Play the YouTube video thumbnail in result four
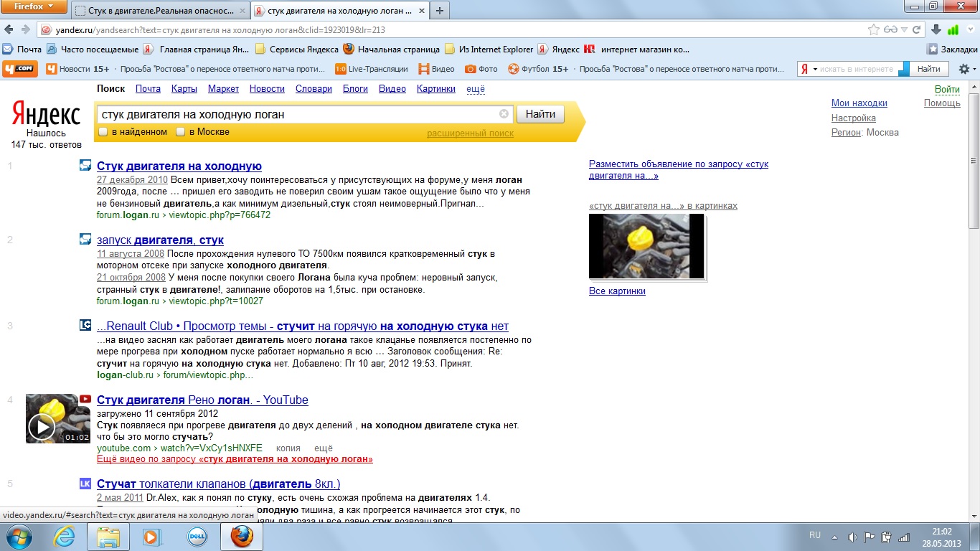Screen dimensions: 980x551 pos(58,418)
